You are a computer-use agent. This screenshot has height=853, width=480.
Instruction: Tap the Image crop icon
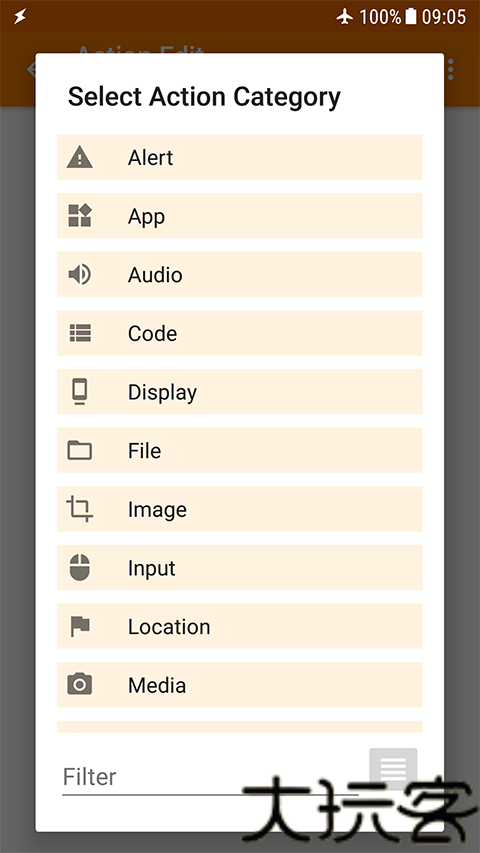point(79,509)
